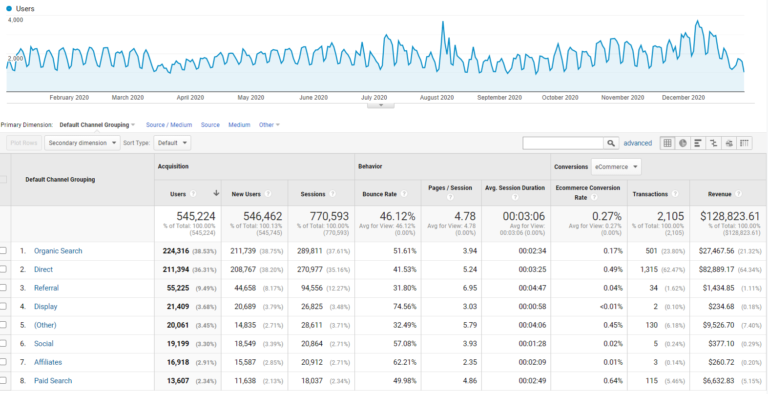Select the Referral row checkbox
768x394 pixels.
[x=3, y=288]
